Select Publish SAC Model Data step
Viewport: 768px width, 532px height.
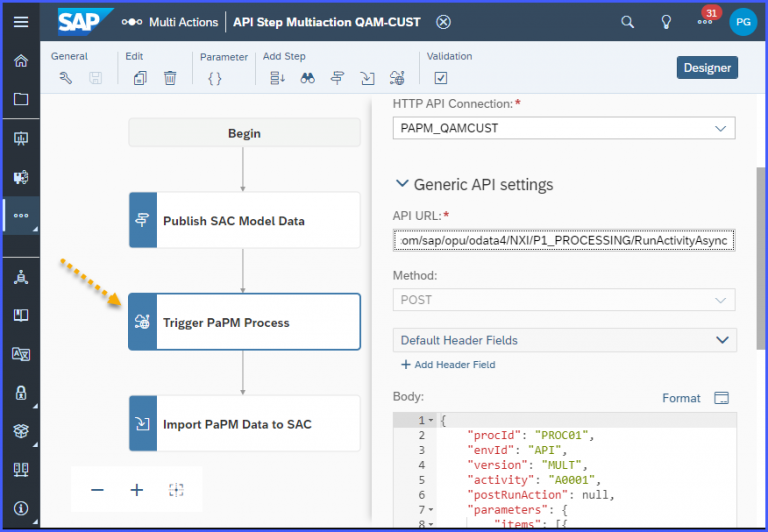tap(244, 220)
